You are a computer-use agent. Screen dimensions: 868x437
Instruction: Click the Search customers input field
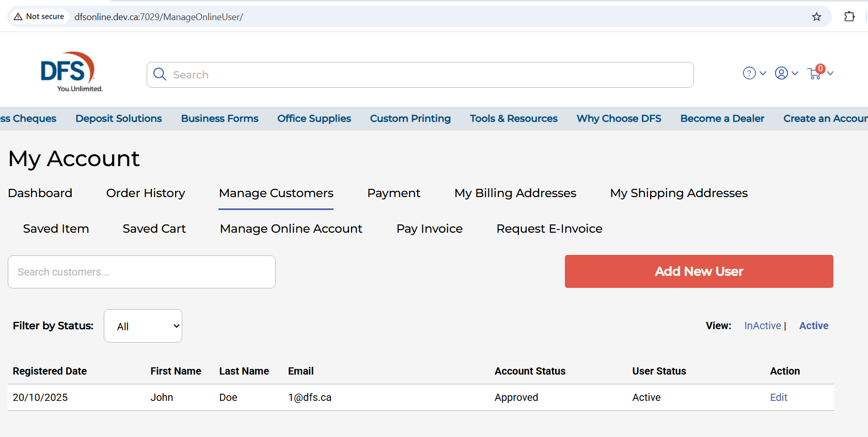pyautogui.click(x=141, y=272)
